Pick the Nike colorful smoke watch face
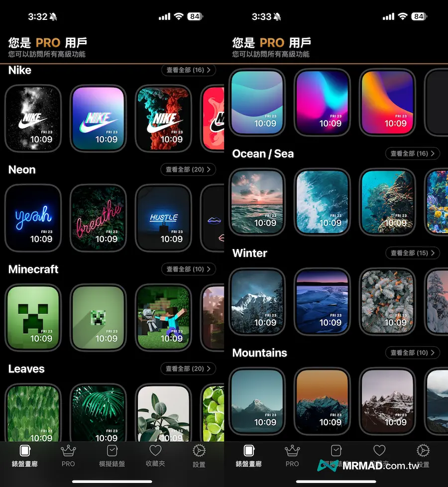448x487 pixels. tap(163, 118)
